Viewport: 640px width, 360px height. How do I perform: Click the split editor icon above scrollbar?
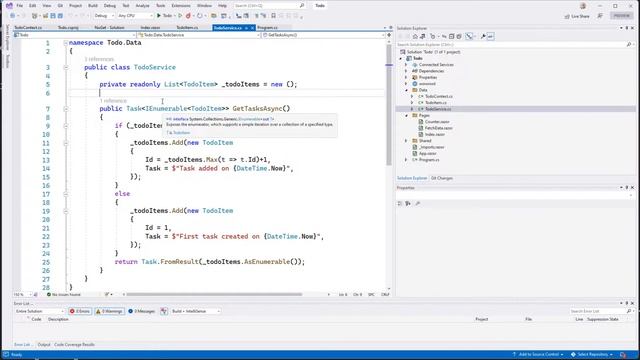point(389,35)
